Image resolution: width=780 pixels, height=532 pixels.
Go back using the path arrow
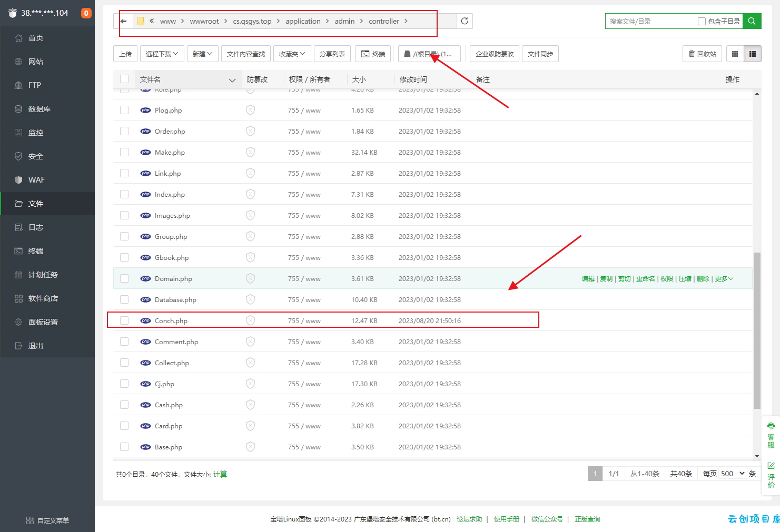point(124,21)
